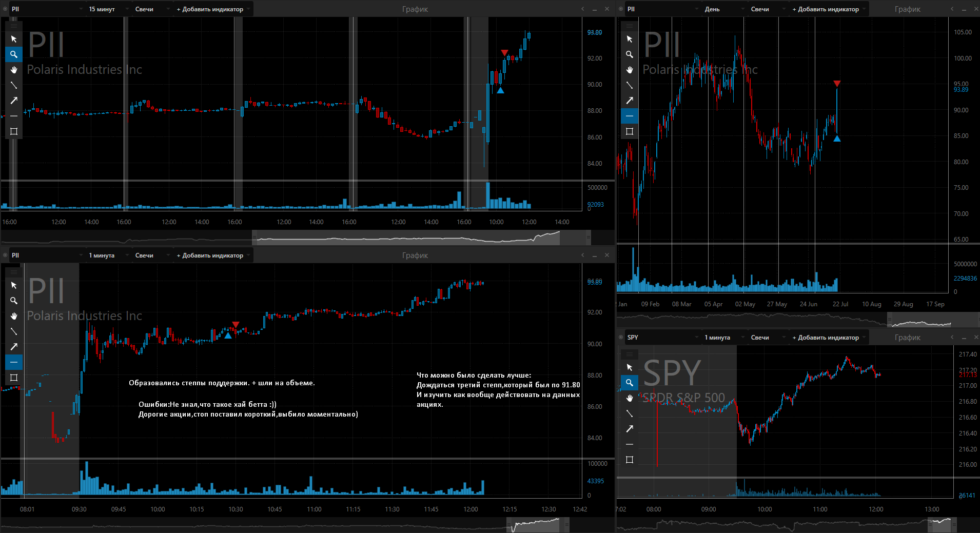Click back arrow in 1-minute PII chart header
The width and height of the screenshot is (980, 533).
tap(583, 255)
